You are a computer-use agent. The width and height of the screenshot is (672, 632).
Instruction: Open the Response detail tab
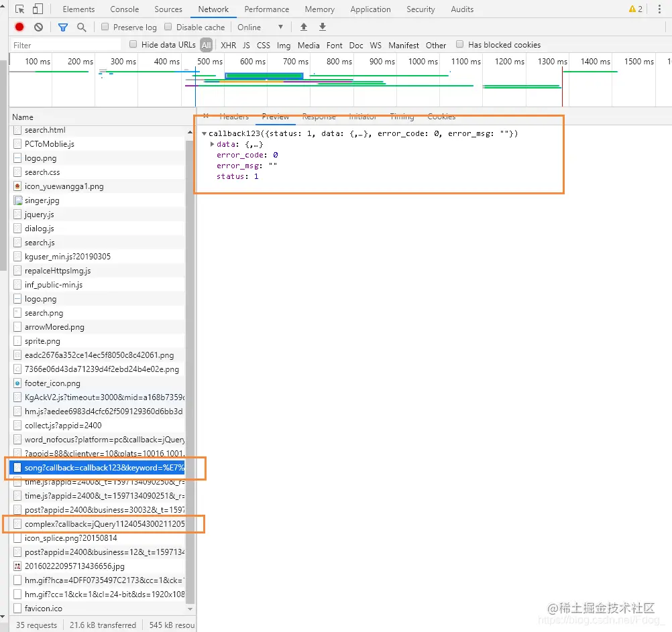(319, 116)
